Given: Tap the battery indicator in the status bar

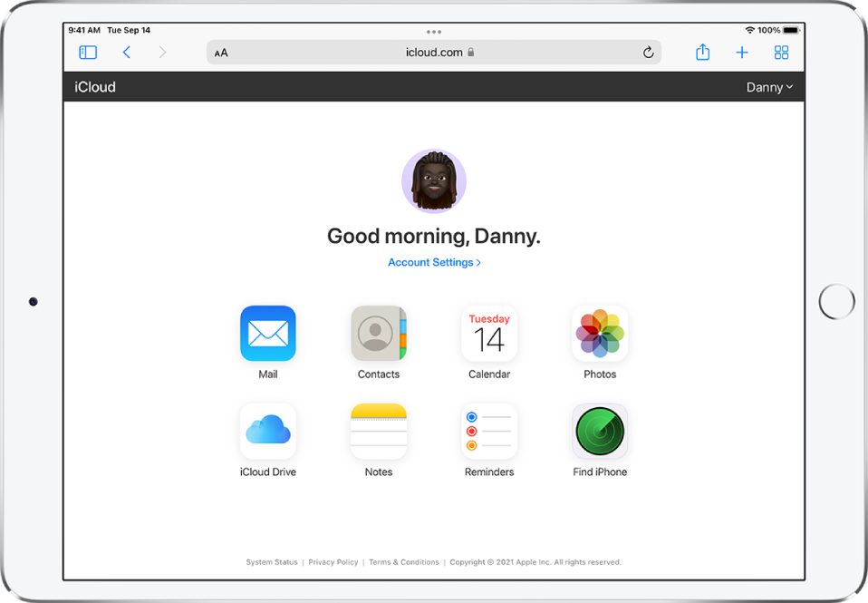Looking at the screenshot, I should pos(791,30).
